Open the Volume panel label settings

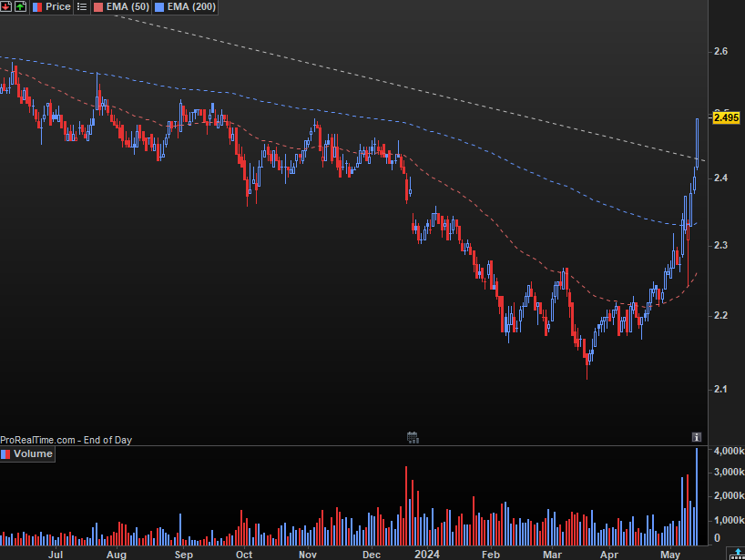coord(27,453)
